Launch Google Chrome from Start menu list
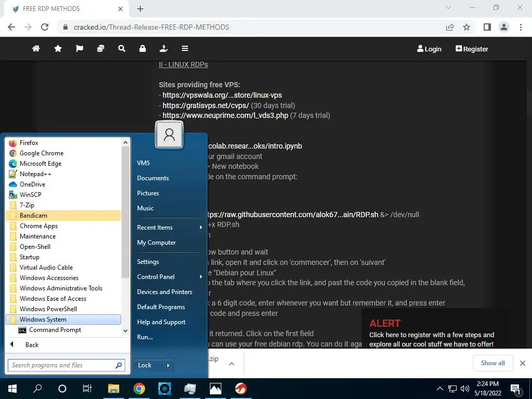Image resolution: width=532 pixels, height=399 pixels. (63, 153)
